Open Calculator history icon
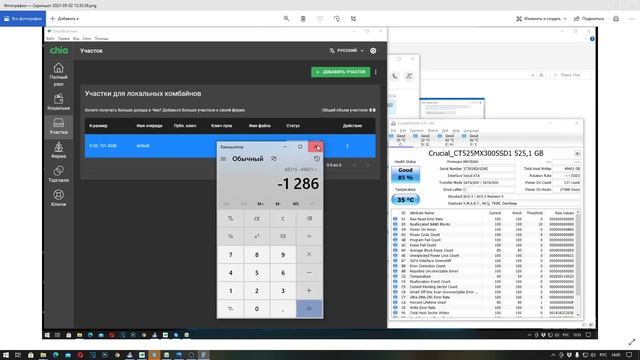Viewport: 640px width, 360px height. 317,158
